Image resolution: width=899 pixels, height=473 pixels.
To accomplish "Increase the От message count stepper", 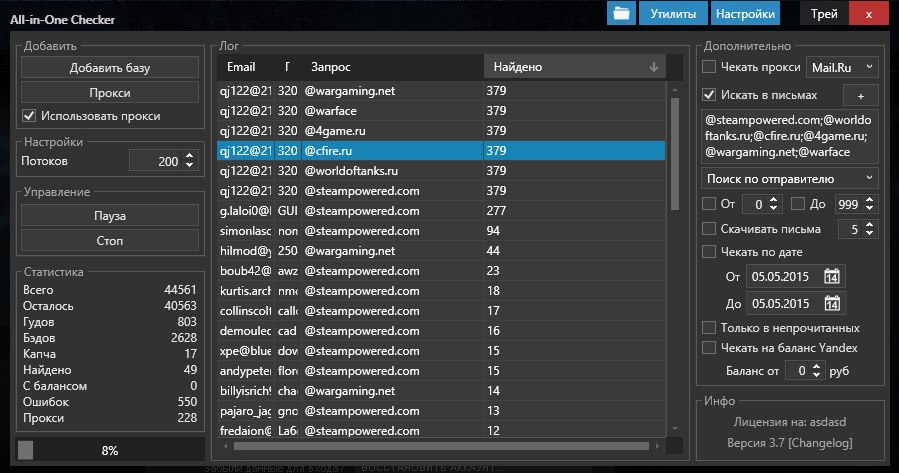I will 773,200.
